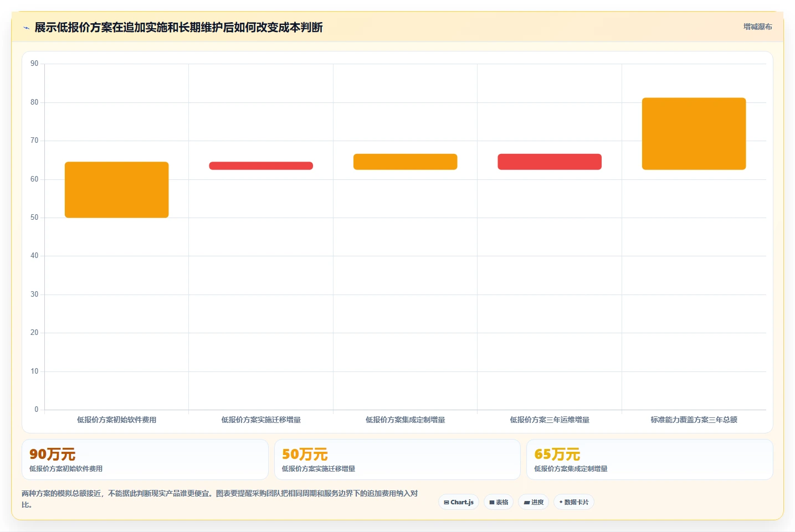Click the lightning icon beside the title
The image size is (795, 532).
click(26, 28)
